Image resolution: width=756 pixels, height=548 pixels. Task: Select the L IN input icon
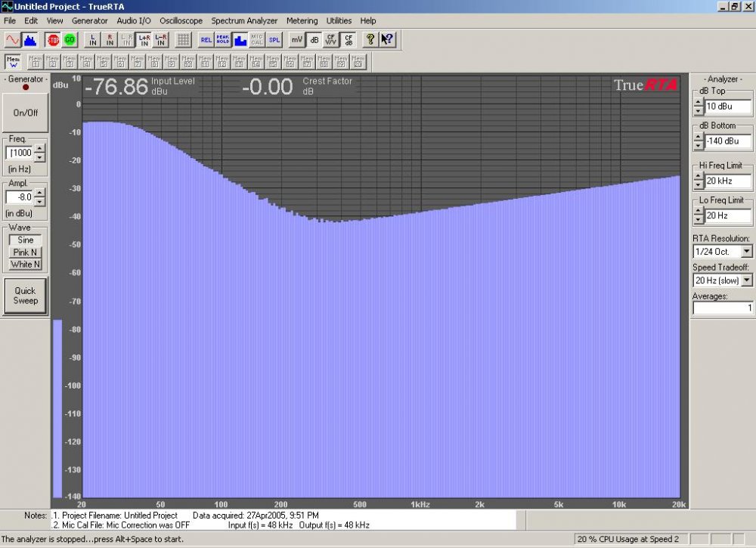coord(93,39)
